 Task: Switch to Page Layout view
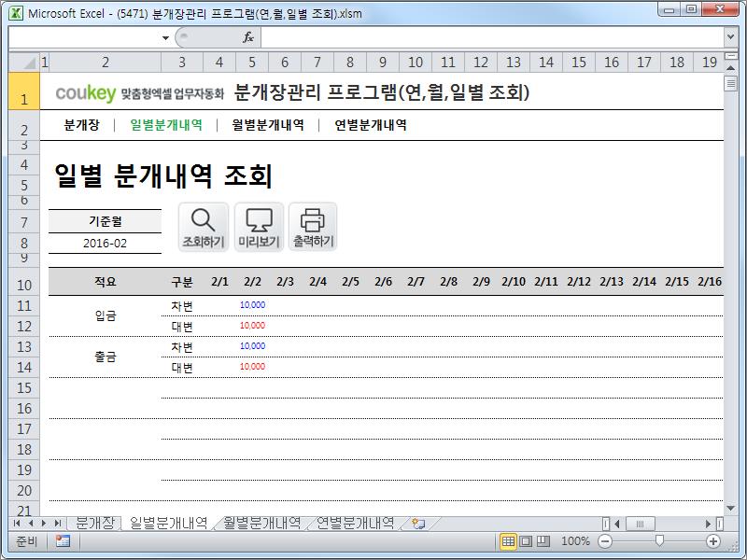tap(526, 541)
